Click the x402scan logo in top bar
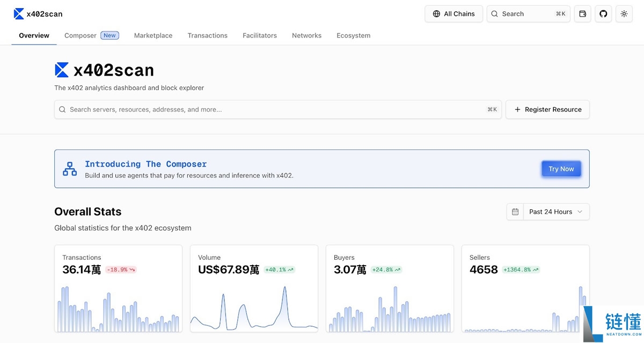 tap(38, 14)
